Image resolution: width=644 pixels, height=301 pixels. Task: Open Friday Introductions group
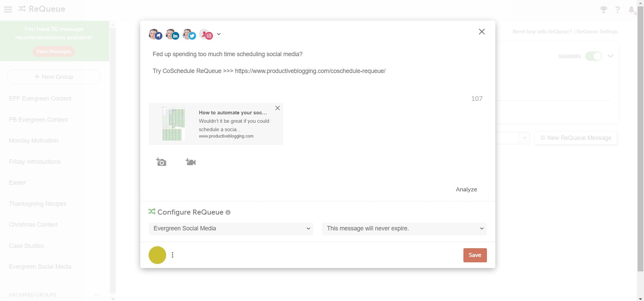tap(35, 162)
